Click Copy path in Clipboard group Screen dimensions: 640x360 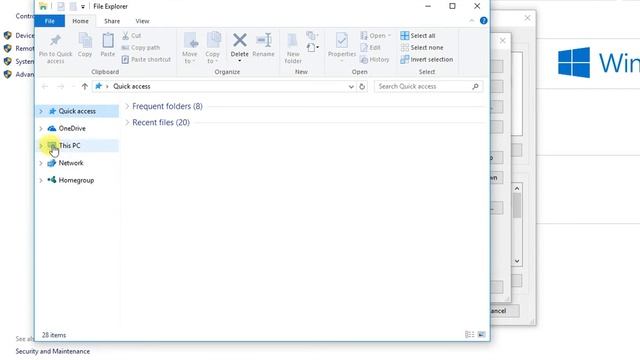pos(141,47)
